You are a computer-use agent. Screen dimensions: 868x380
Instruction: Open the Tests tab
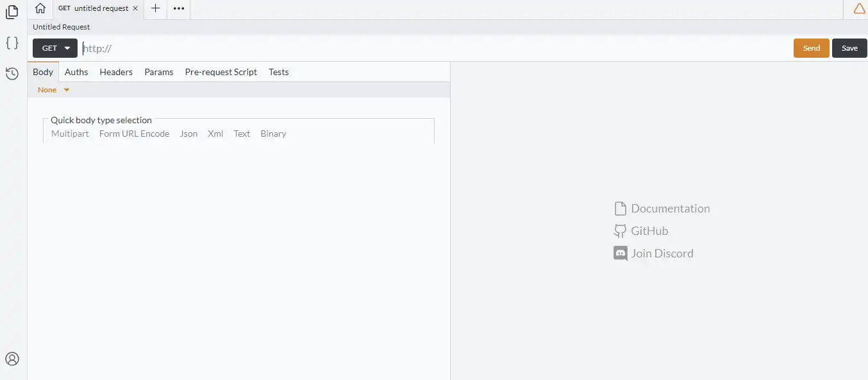[x=279, y=72]
